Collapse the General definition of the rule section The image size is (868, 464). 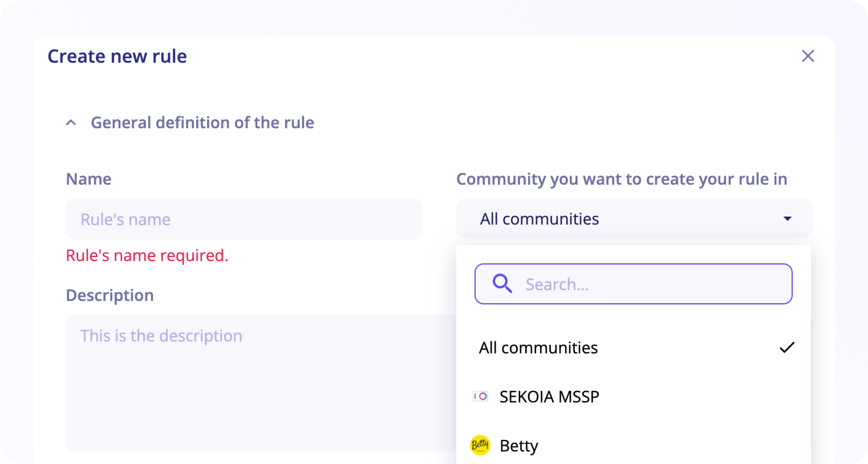(71, 122)
